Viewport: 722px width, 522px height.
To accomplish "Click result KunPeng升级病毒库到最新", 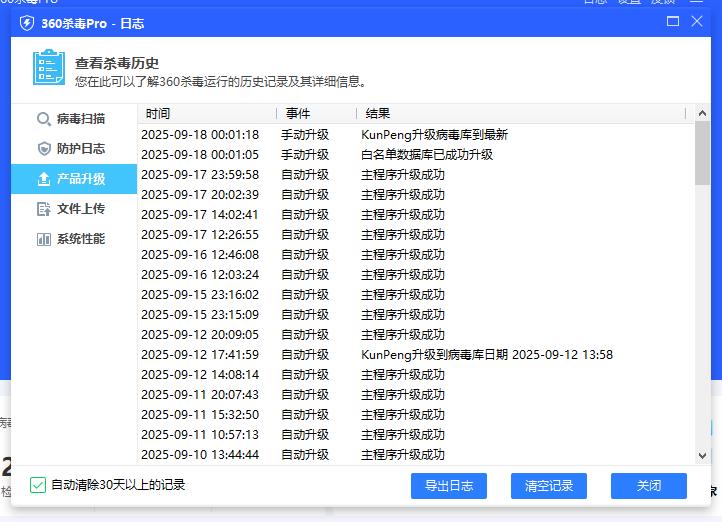I will 434,135.
